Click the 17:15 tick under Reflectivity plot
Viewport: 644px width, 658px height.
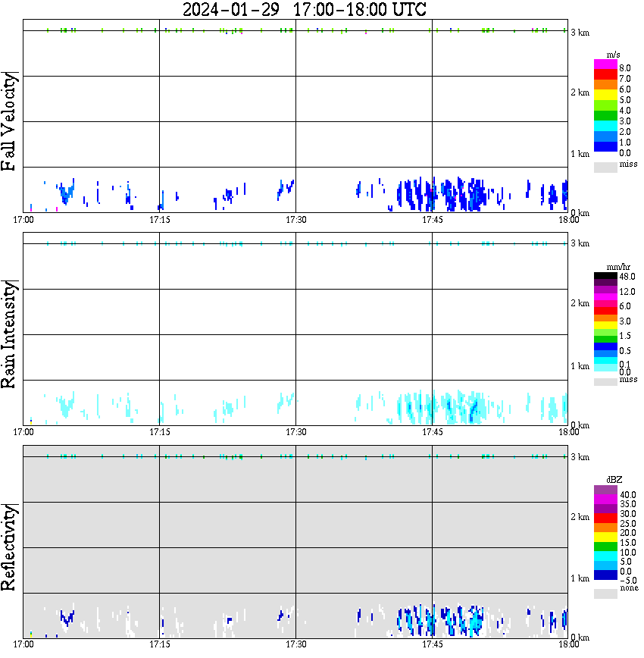[159, 644]
